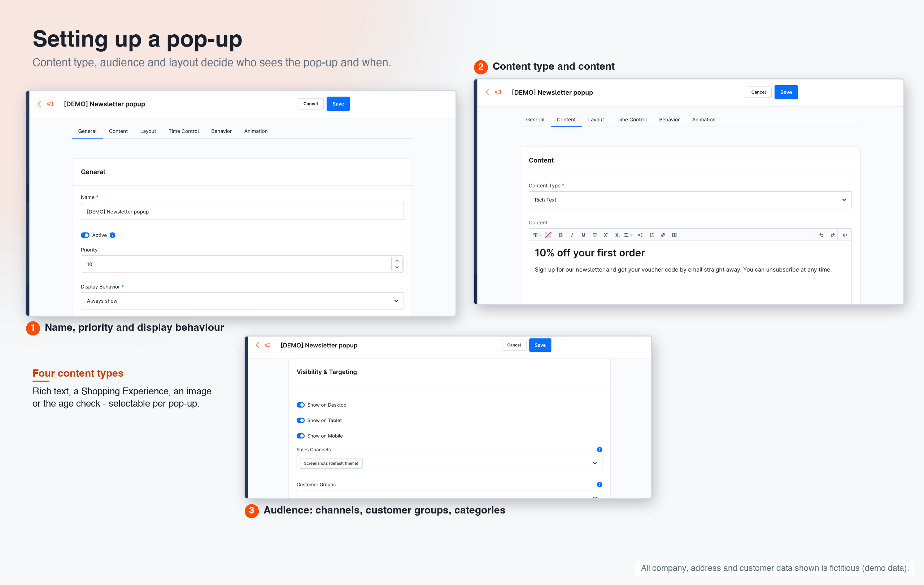Go back in the General tab window
Viewport: 924px width, 585px height.
39,104
